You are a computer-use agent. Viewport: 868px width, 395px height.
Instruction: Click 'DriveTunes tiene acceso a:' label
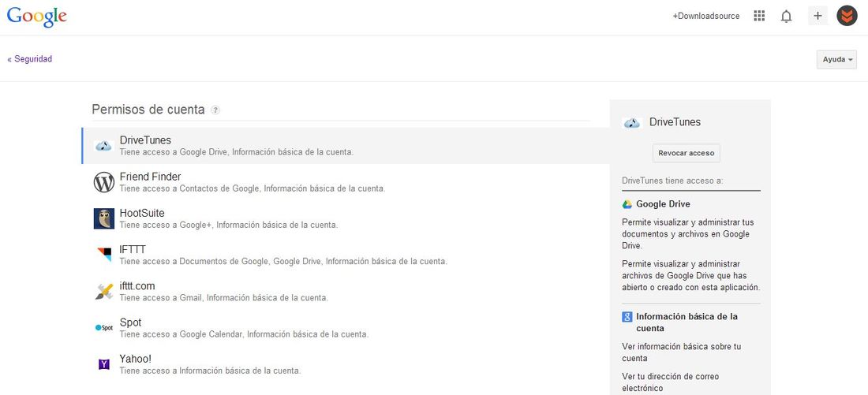coord(672,181)
